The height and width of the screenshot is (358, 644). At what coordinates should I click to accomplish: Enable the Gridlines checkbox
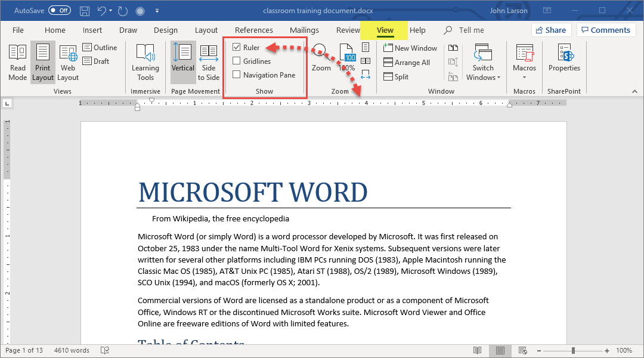click(237, 61)
